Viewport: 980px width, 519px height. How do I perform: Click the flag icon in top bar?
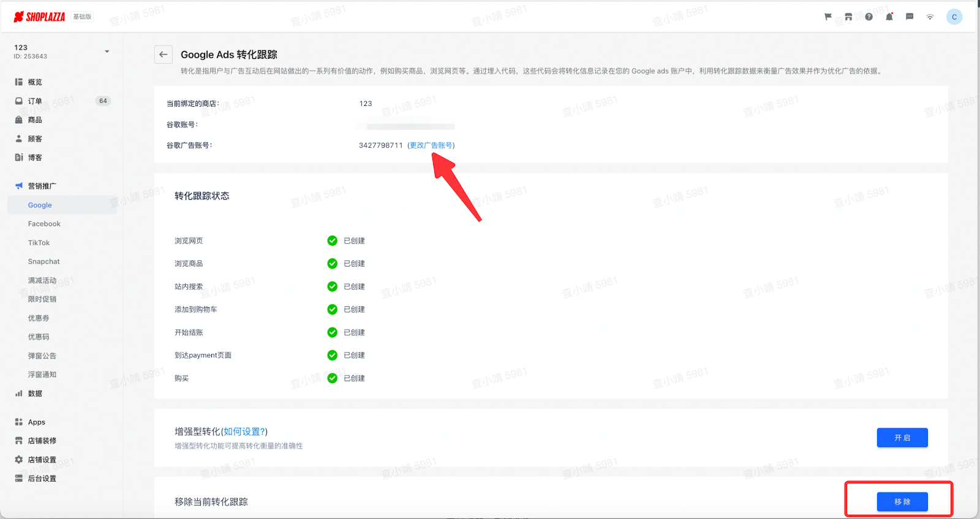tap(828, 17)
